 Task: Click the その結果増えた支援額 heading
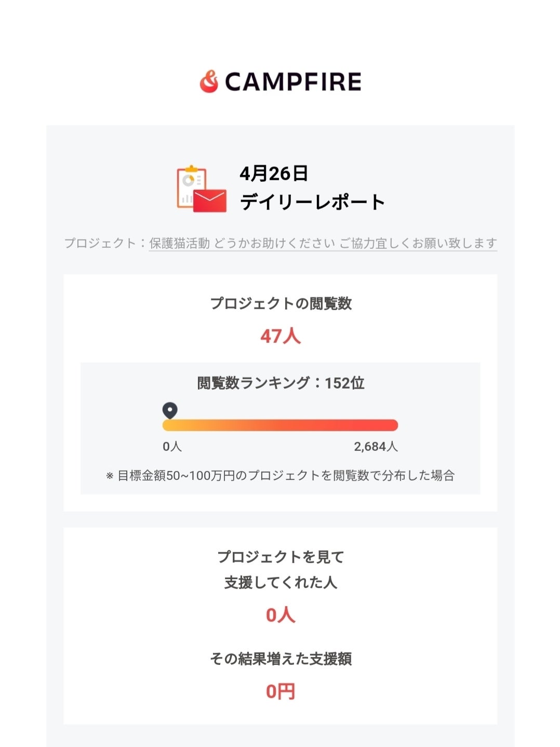pyautogui.click(x=281, y=659)
